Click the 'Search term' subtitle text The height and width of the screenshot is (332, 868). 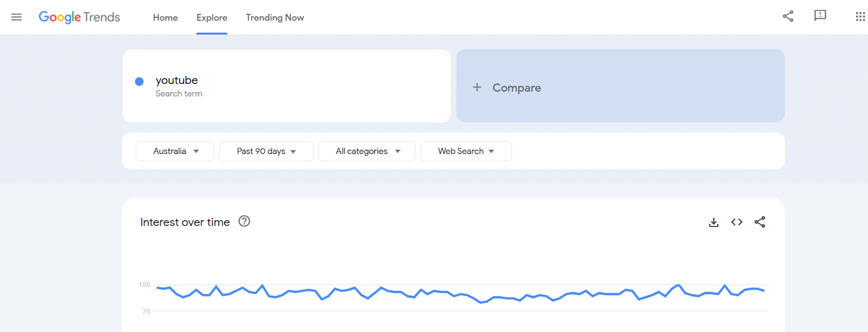tap(179, 94)
